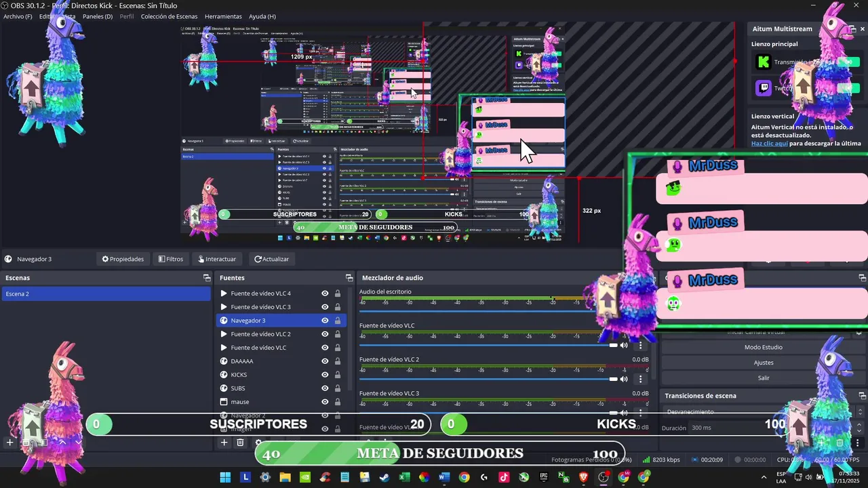
Task: Click the Salir button
Action: click(x=764, y=378)
